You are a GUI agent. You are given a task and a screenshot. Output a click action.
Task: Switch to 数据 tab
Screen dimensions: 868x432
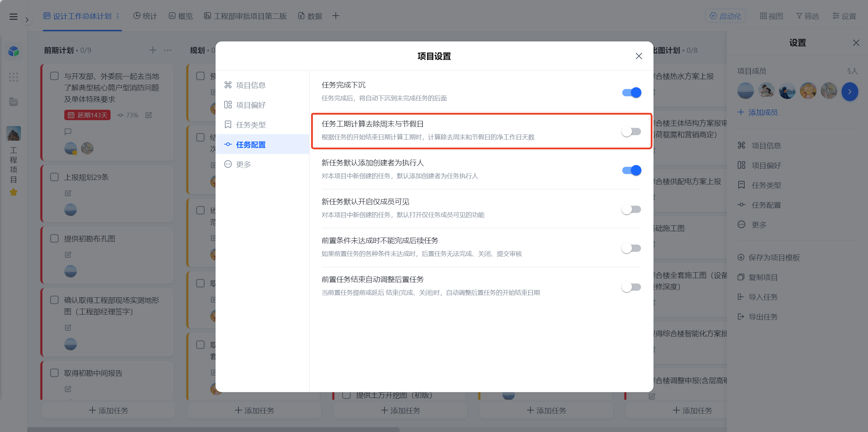click(310, 16)
